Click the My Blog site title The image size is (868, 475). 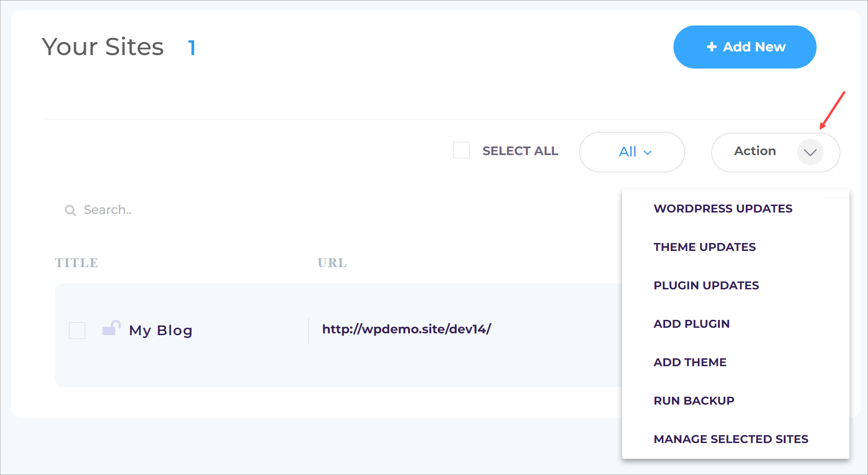[x=161, y=331]
